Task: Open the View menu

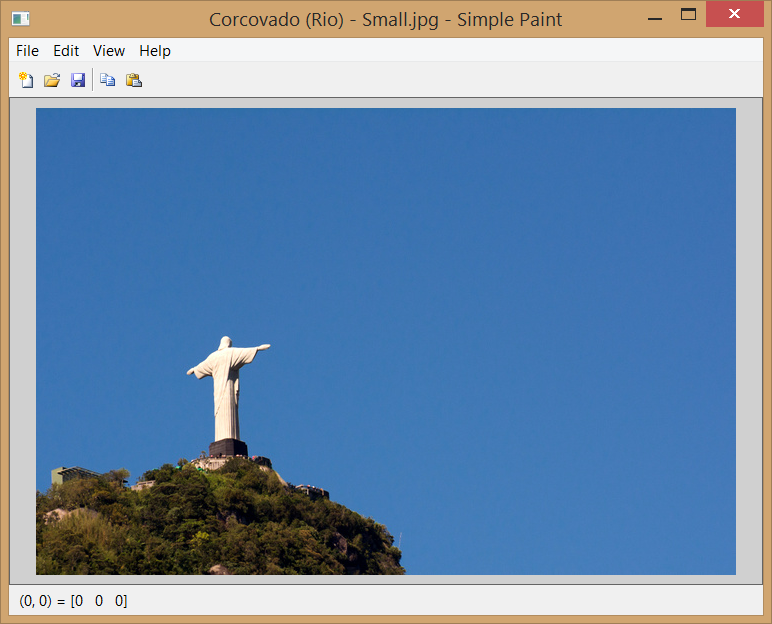Action: coord(109,51)
